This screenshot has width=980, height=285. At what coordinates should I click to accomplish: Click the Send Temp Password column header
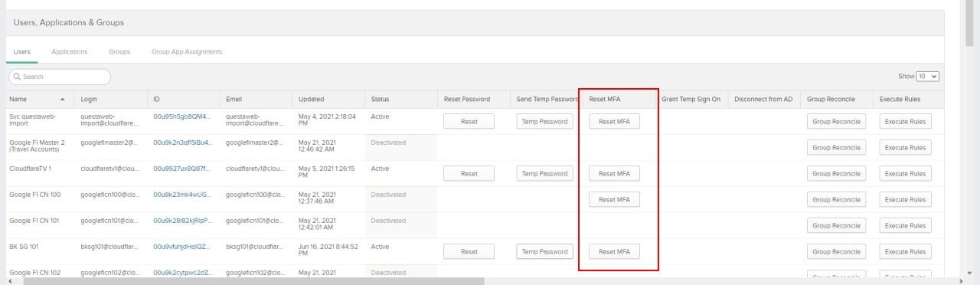pos(547,99)
